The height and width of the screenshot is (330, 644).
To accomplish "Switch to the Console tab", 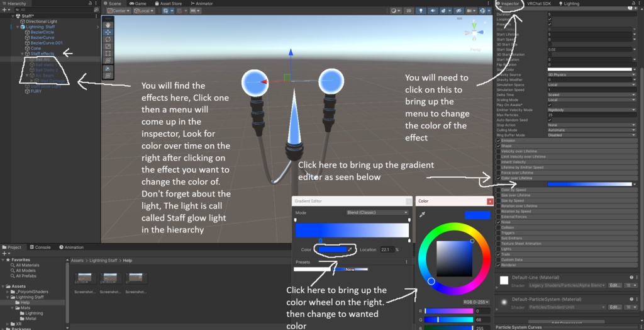I will (x=40, y=247).
